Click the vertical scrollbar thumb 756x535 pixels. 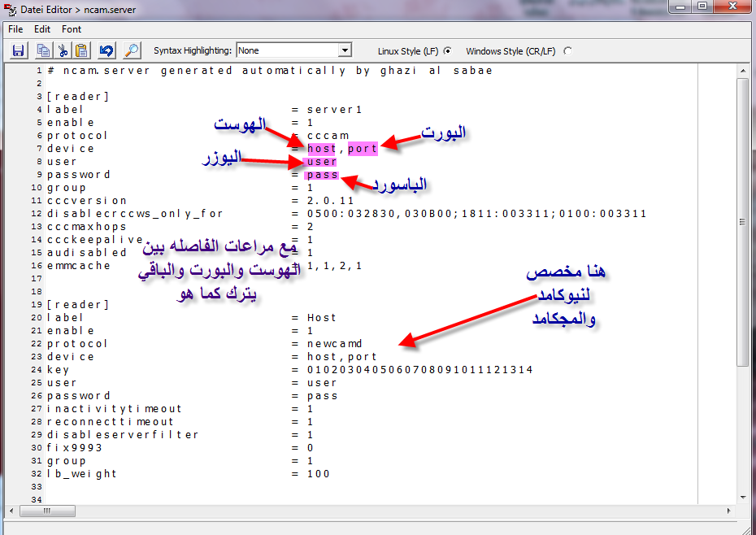pyautogui.click(x=742, y=222)
